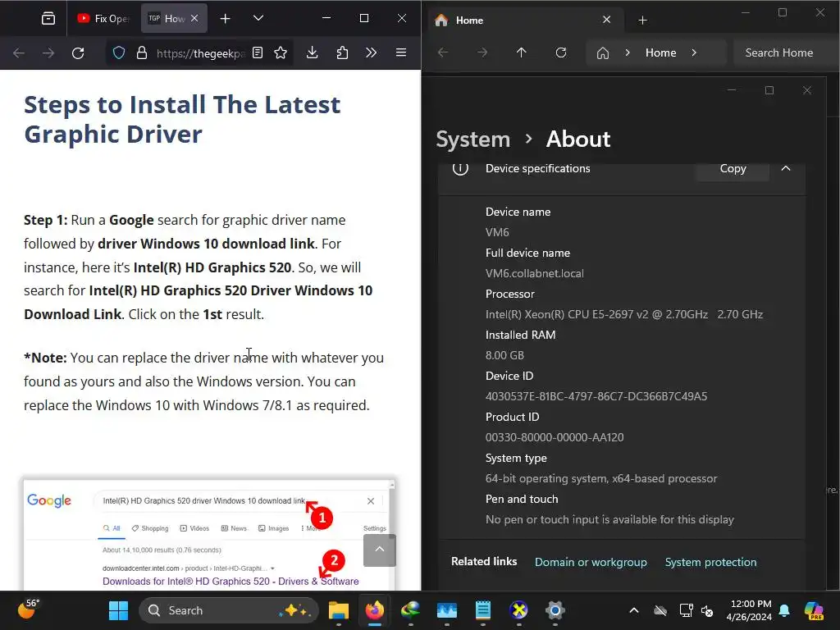Open the globe app icon on taskbar
Screen dimensions: 840x630
410,610
